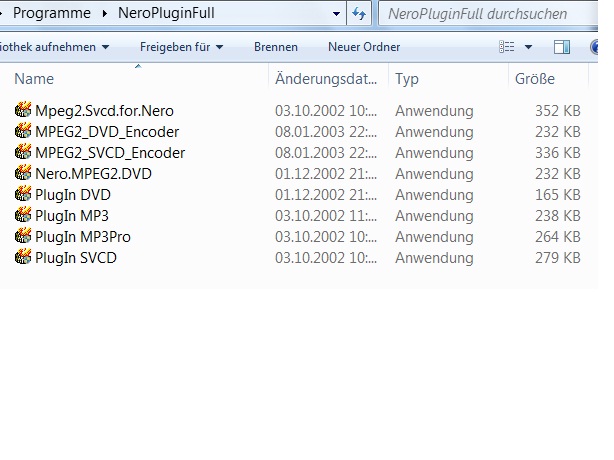This screenshot has width=614, height=460.
Task: Click the 238 KB size value
Action: (x=558, y=216)
